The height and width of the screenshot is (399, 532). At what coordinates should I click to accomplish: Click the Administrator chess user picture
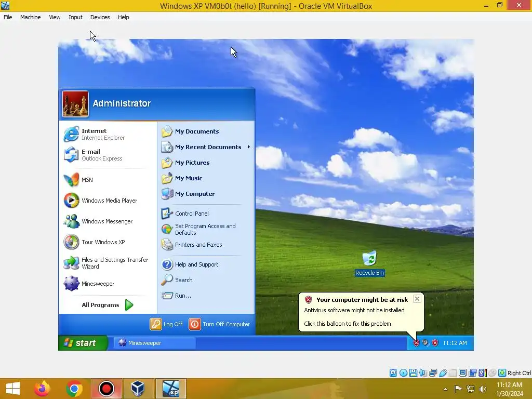point(75,104)
